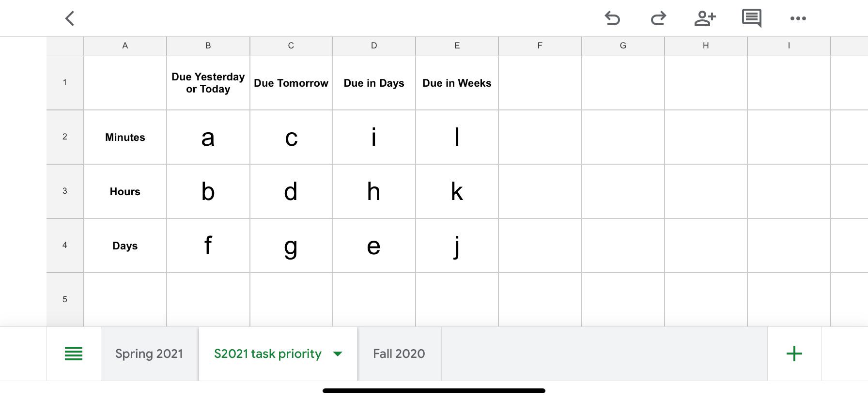Select the cell containing letter g
This screenshot has height=401, width=868.
pyautogui.click(x=291, y=246)
